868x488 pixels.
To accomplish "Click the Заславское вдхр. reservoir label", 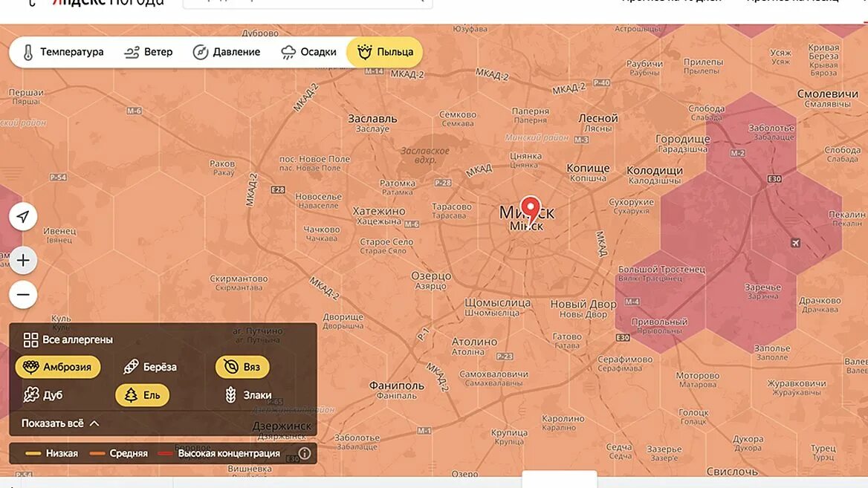I will (x=425, y=155).
